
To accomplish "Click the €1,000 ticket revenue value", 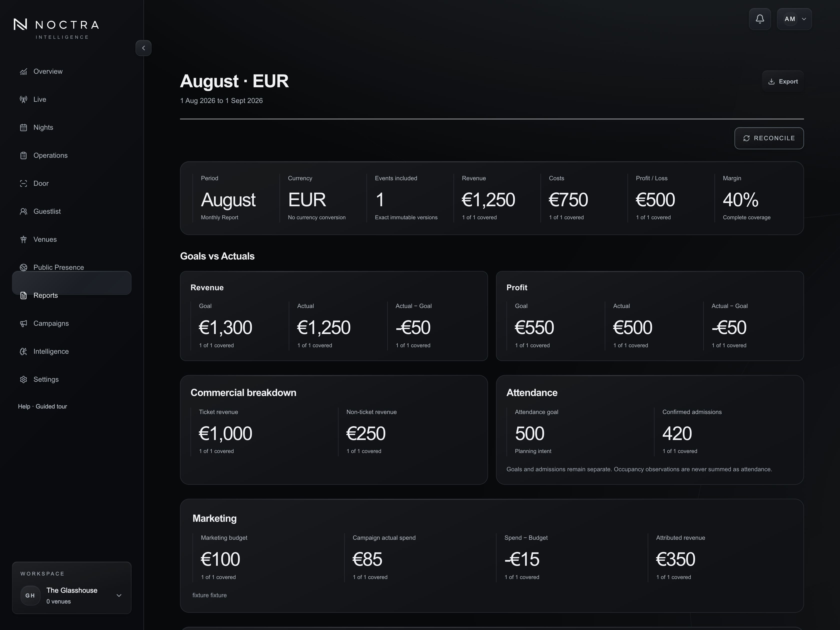I will pos(225,434).
